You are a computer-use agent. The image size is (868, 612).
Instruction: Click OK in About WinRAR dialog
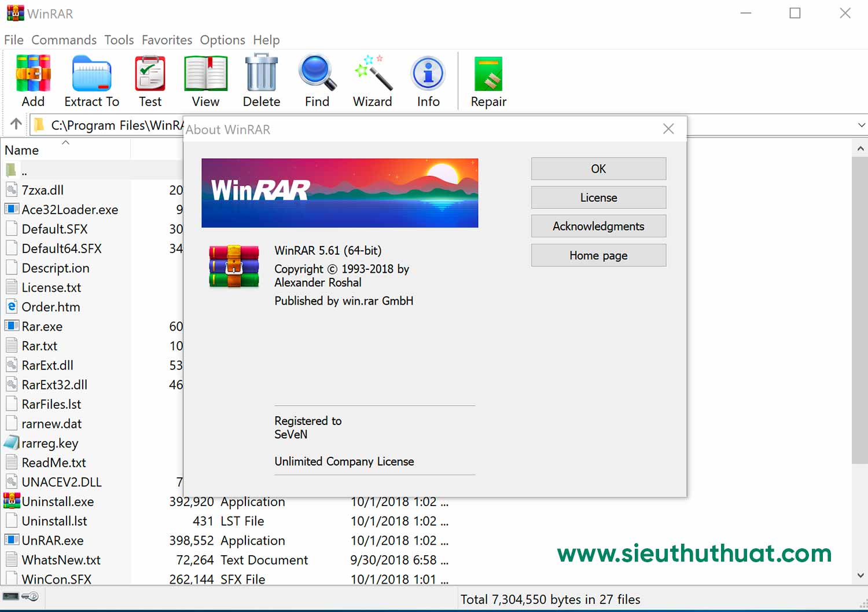tap(598, 168)
